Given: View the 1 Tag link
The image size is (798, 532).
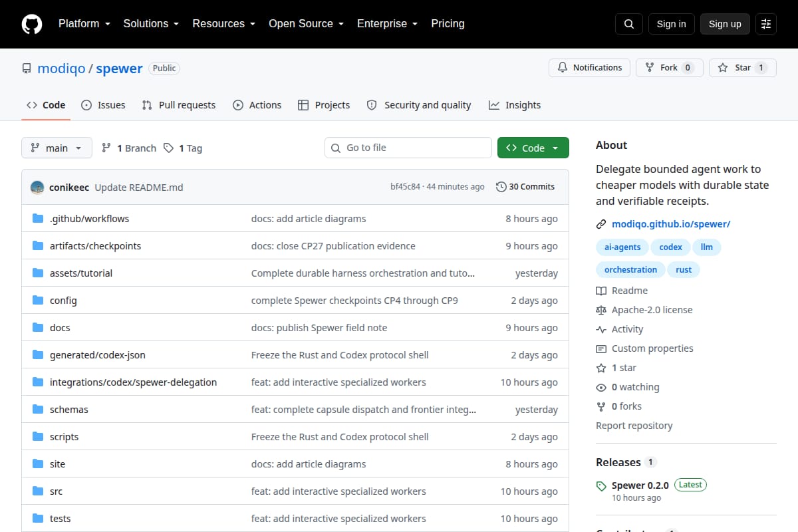Looking at the screenshot, I should point(183,148).
